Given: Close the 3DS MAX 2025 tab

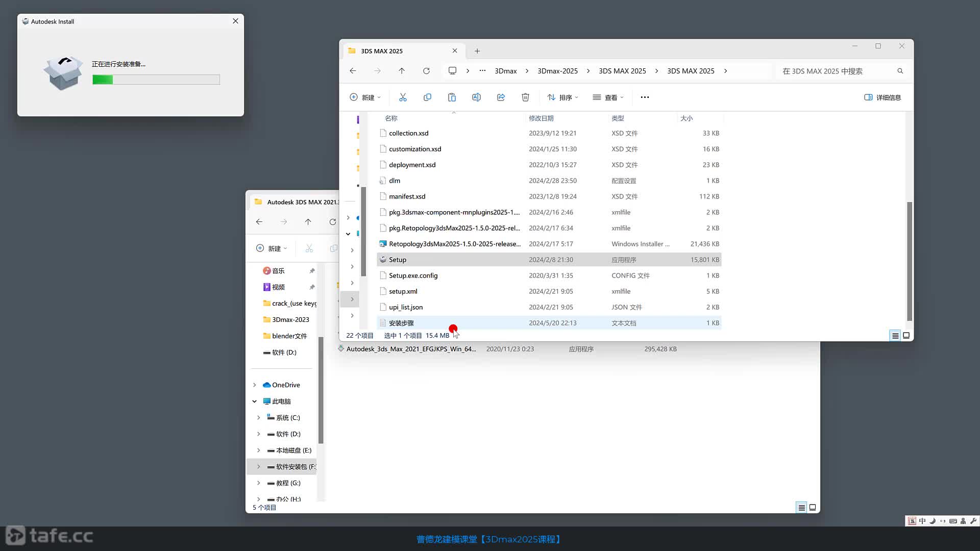Looking at the screenshot, I should point(455,51).
